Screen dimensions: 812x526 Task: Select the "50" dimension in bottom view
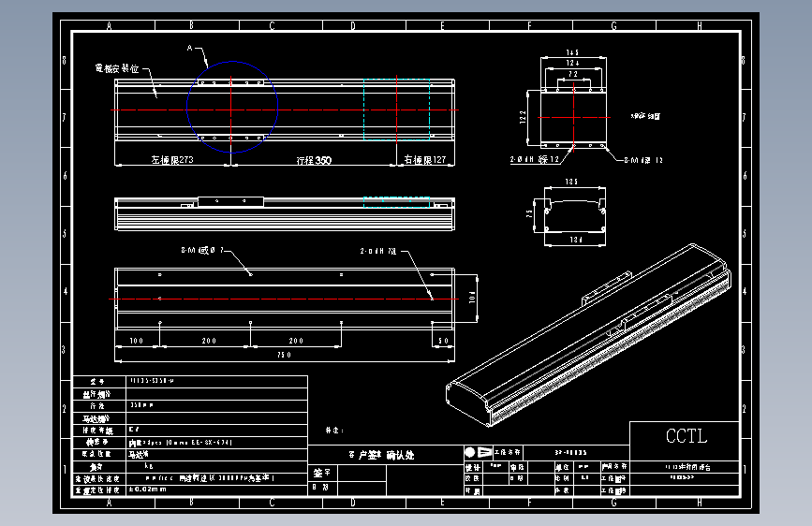[x=443, y=341]
